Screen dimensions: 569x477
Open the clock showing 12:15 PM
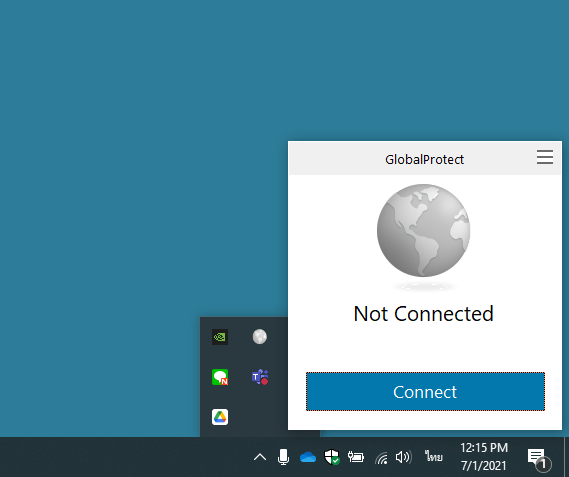tap(484, 457)
